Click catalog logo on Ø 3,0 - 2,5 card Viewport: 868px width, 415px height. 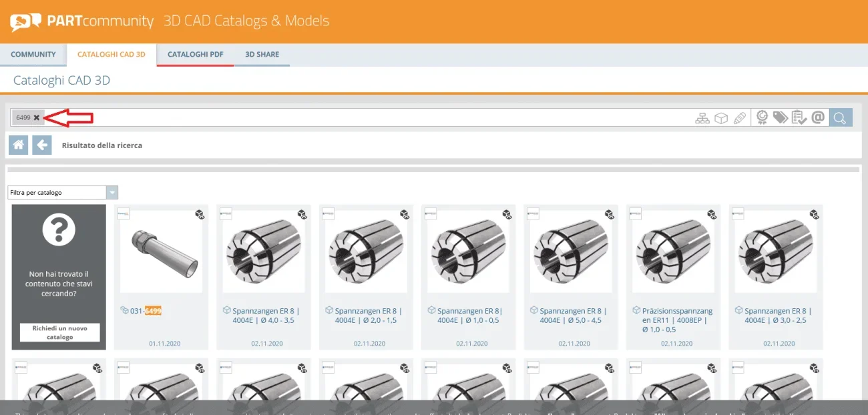(x=738, y=214)
